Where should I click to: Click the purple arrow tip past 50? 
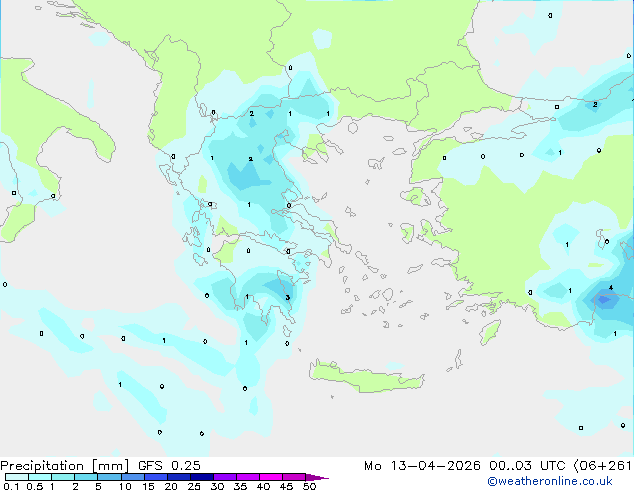pos(317,477)
